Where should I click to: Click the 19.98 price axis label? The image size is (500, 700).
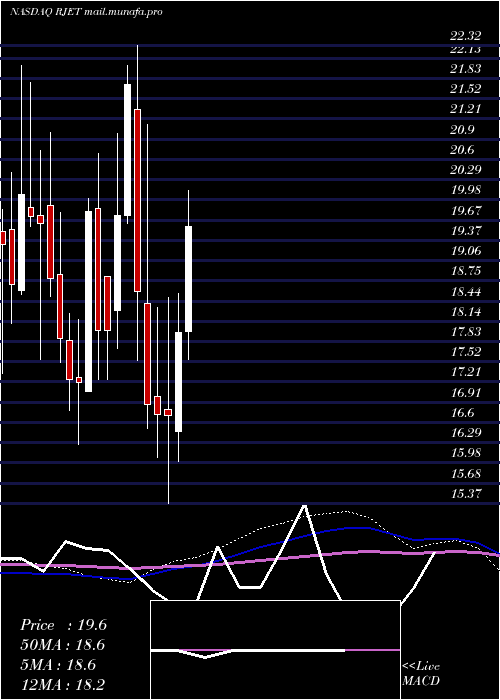point(465,190)
